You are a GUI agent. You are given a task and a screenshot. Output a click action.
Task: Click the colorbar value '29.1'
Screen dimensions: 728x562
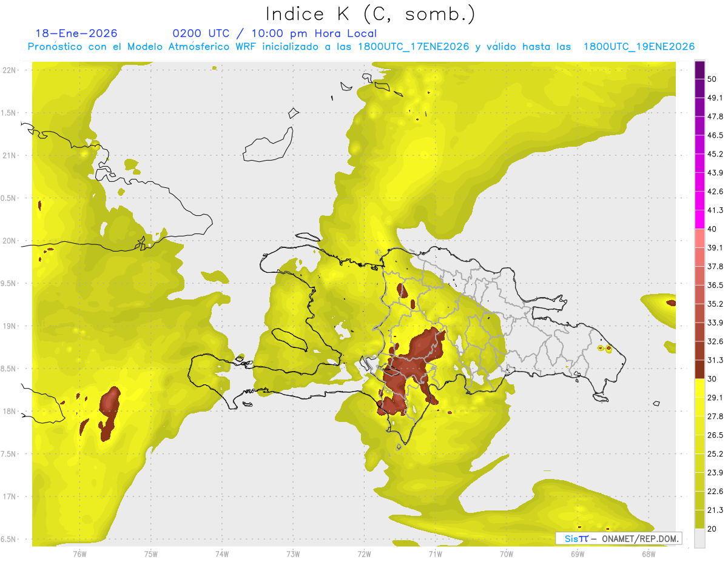[x=715, y=398]
